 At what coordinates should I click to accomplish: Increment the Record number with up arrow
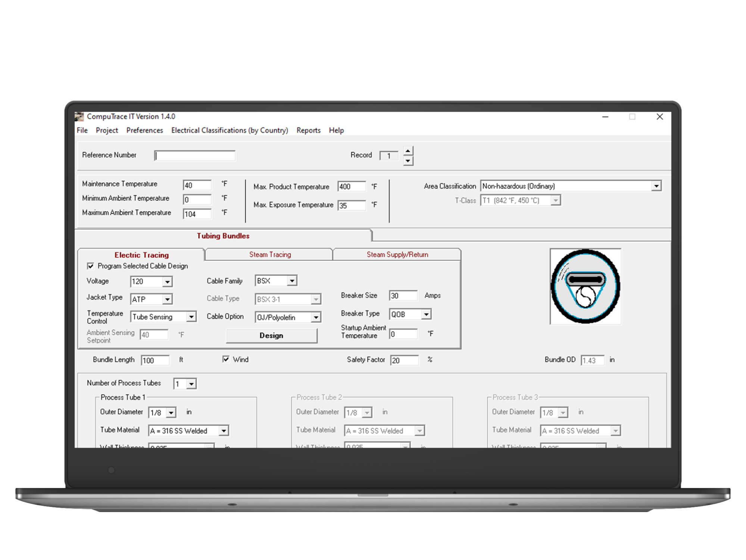(x=408, y=151)
